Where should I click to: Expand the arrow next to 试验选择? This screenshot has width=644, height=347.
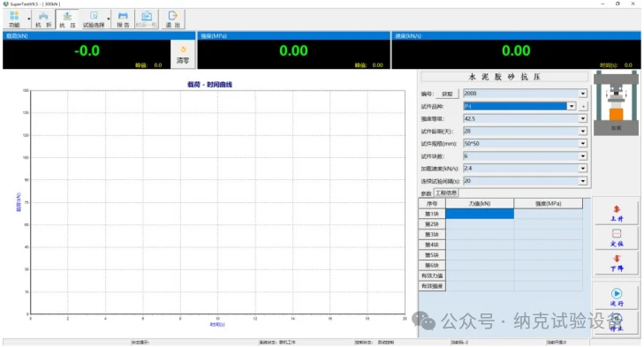coord(109,19)
